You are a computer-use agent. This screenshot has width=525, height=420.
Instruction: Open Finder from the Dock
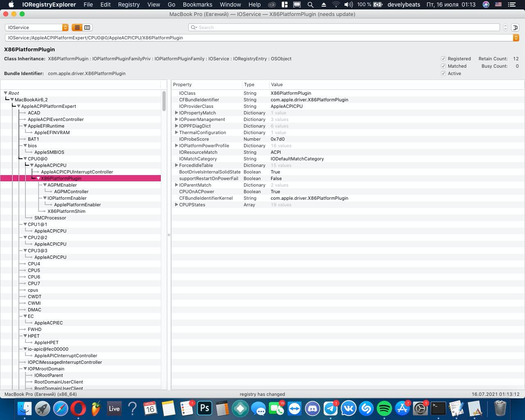25,409
